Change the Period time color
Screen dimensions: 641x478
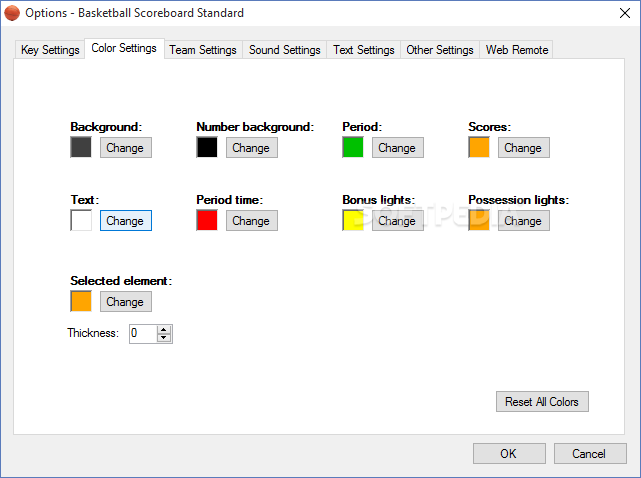[251, 220]
